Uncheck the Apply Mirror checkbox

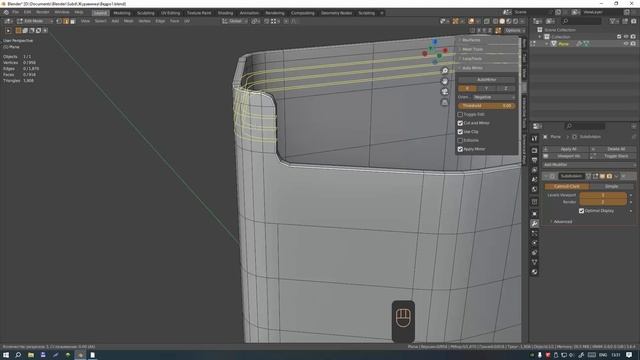(460, 149)
